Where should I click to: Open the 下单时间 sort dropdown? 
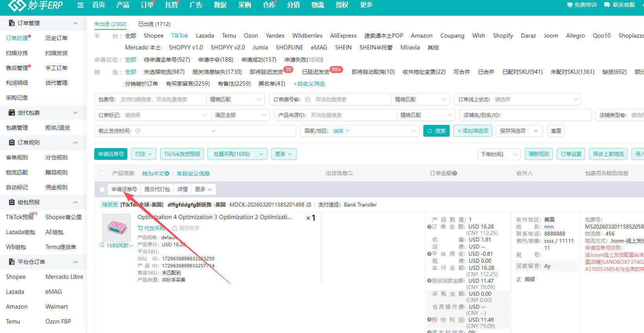(x=499, y=154)
